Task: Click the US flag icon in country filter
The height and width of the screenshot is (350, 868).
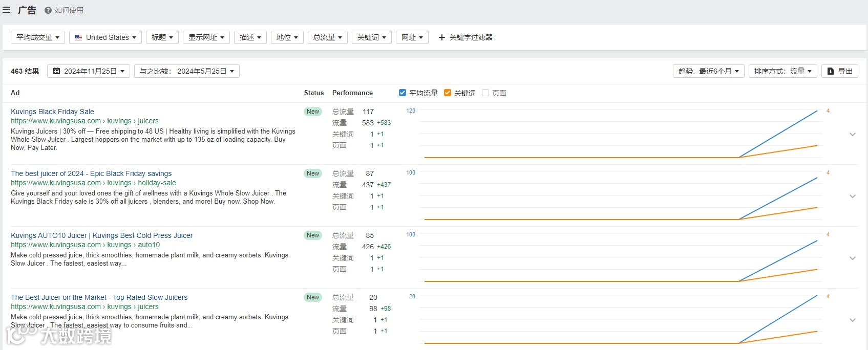Action: click(x=78, y=37)
